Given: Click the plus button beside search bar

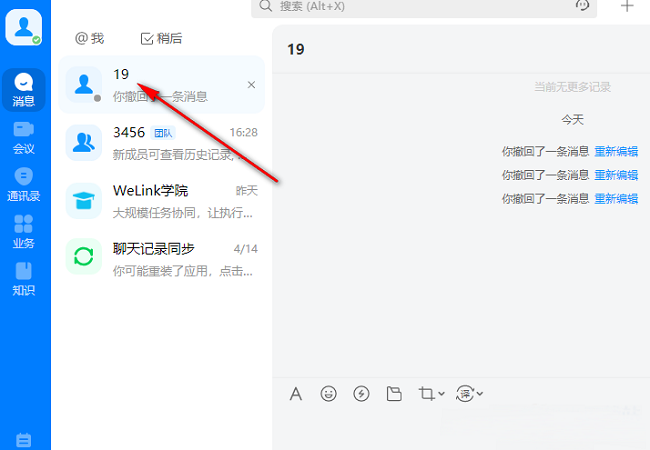Looking at the screenshot, I should click(627, 6).
